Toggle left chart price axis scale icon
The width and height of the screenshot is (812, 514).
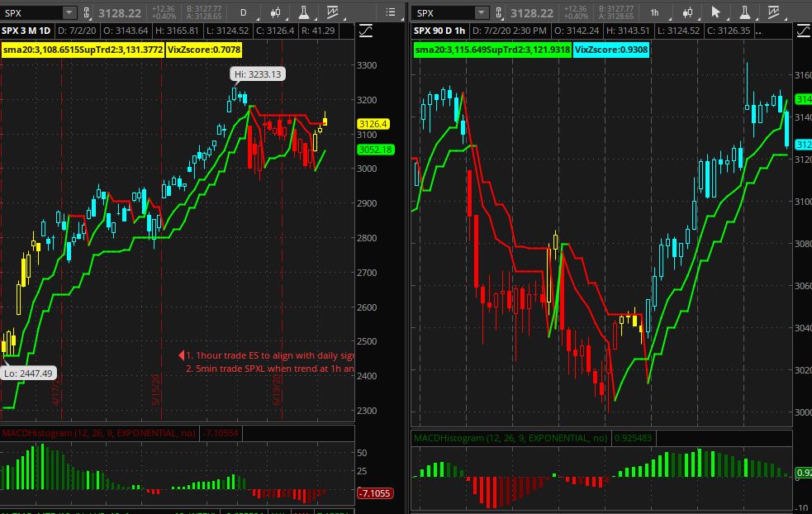(366, 31)
